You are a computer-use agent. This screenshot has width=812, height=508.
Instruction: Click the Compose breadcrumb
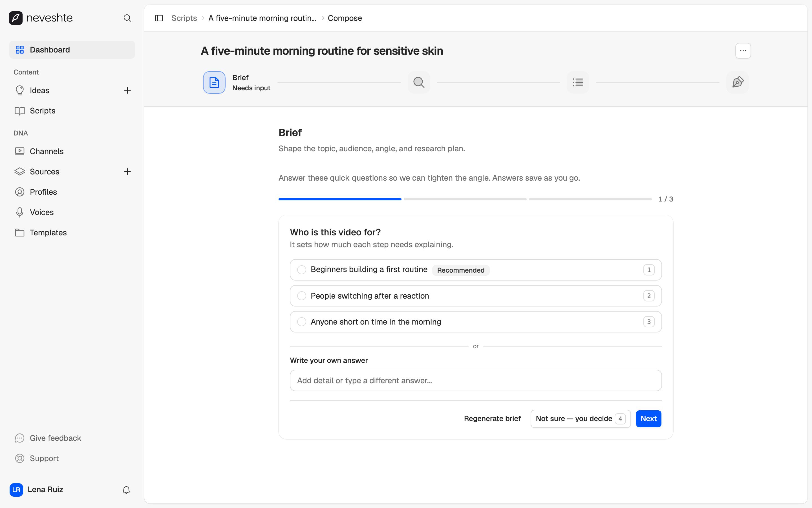pos(345,18)
